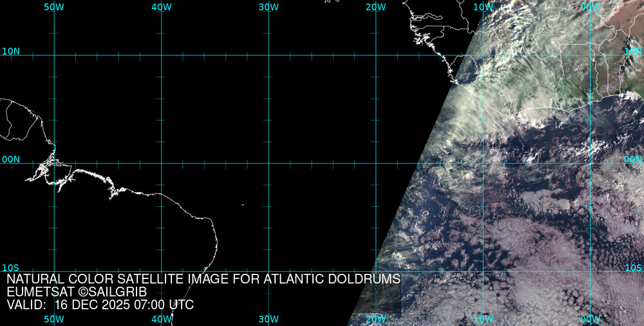Click the 10S latitude label on the left side
The image size is (644, 326).
(11, 267)
